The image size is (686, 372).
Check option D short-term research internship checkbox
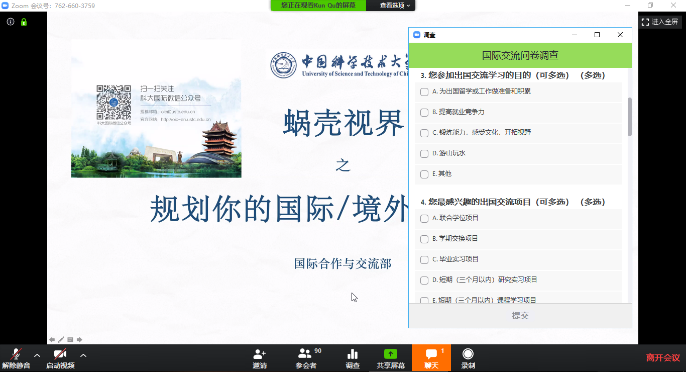click(x=424, y=280)
